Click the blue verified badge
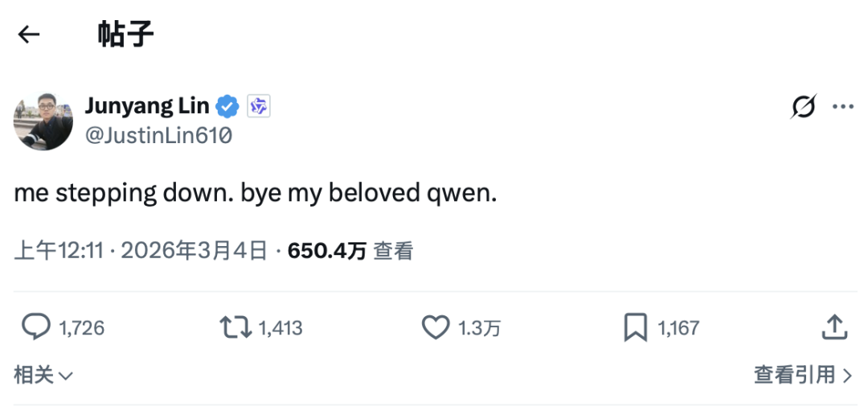Screen dimensions: 868x419 229,105
